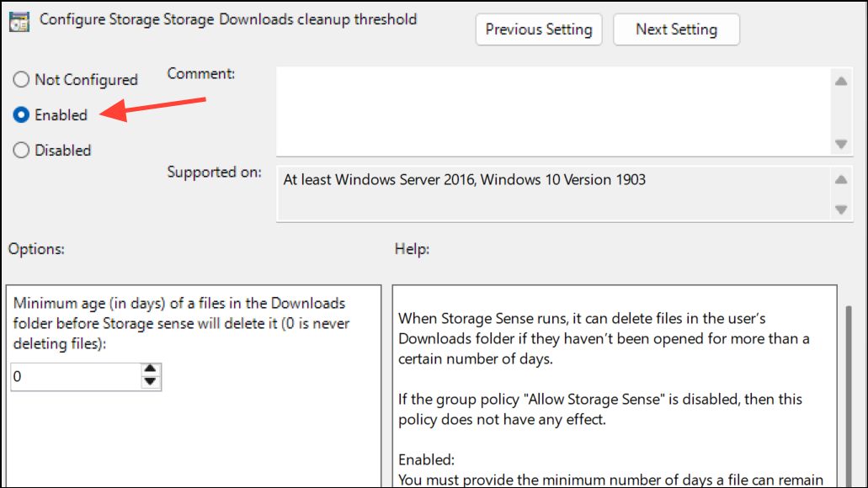Screen dimensions: 868x488
Task: Select the Enabled radio button
Action: (21, 115)
